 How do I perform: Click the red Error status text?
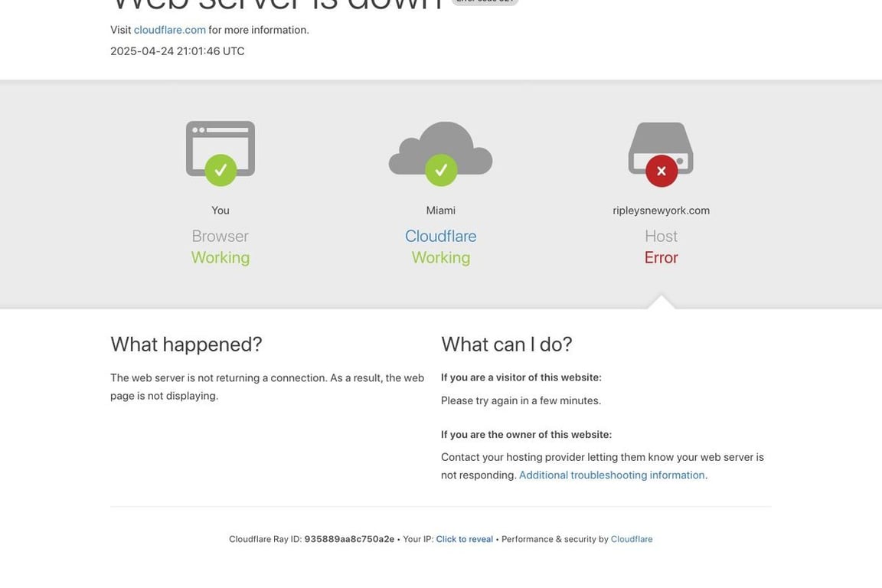[661, 257]
